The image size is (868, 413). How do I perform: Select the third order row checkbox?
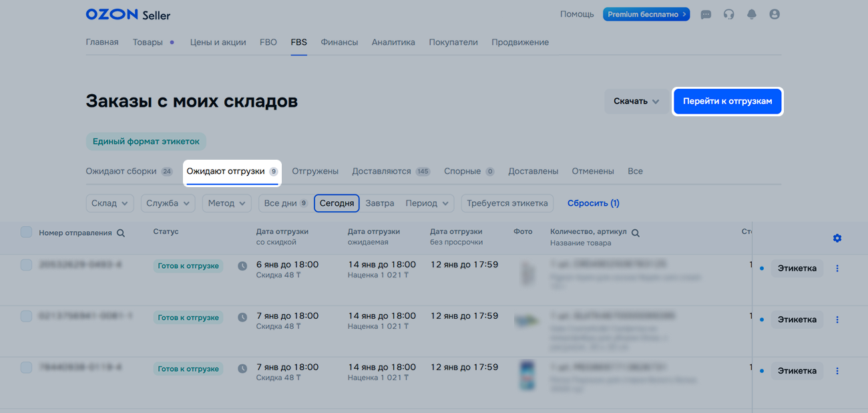[26, 368]
